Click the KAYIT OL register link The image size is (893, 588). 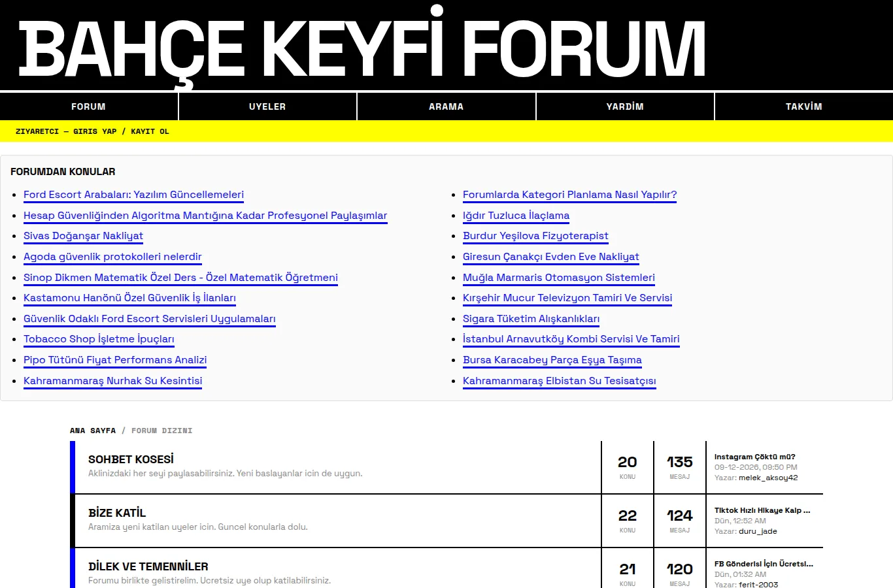tap(150, 131)
